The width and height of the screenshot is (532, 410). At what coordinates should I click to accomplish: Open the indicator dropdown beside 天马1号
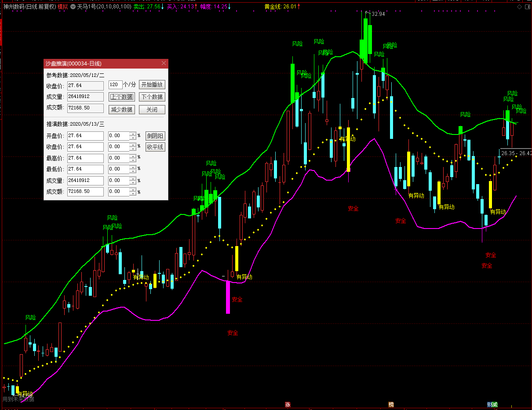[x=73, y=7]
